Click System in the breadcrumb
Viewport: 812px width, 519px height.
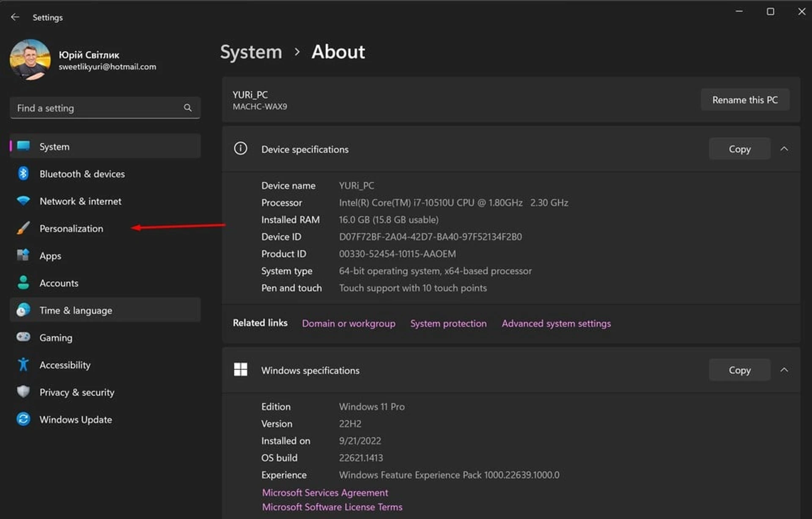(x=251, y=52)
